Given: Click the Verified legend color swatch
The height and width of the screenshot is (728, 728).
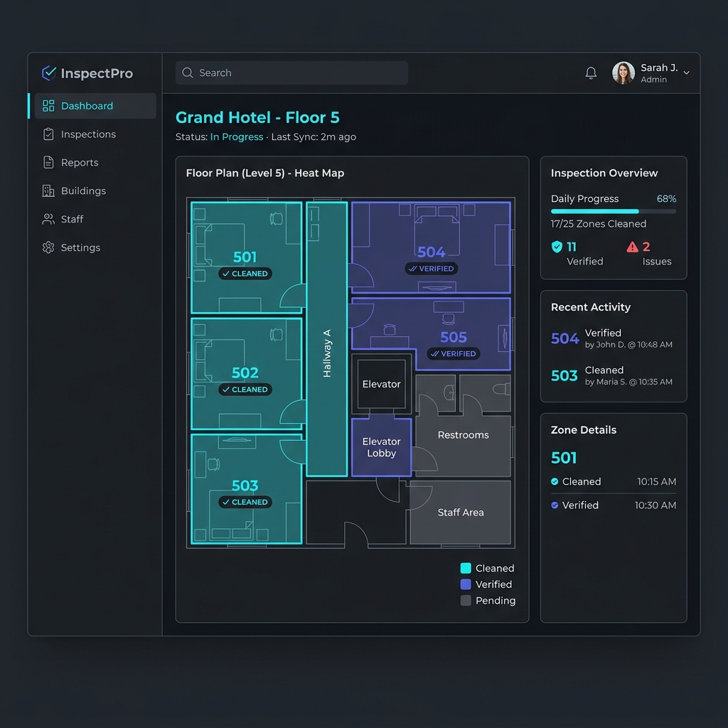Looking at the screenshot, I should 466,584.
